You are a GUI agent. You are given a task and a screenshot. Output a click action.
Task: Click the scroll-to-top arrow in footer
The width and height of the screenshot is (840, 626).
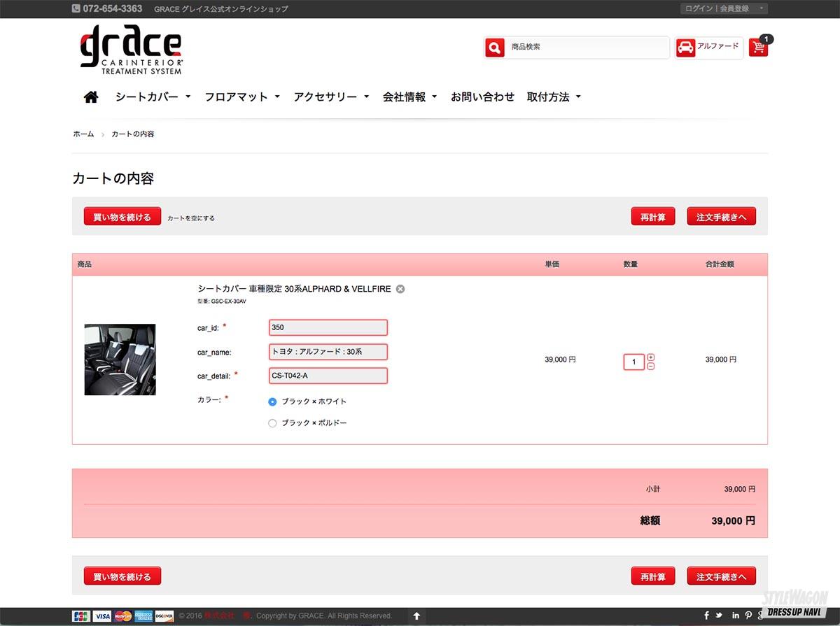416,616
